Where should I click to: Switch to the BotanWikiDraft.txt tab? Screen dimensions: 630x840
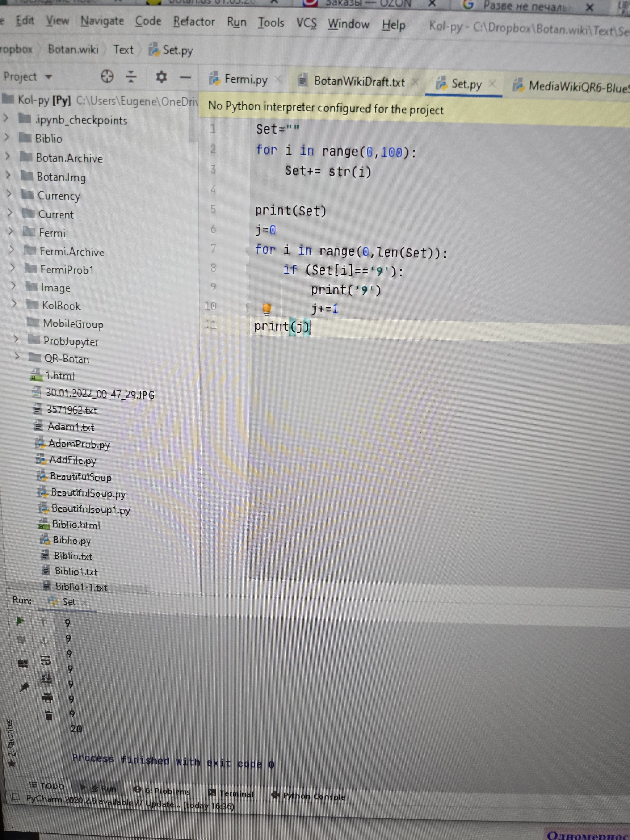(352, 81)
